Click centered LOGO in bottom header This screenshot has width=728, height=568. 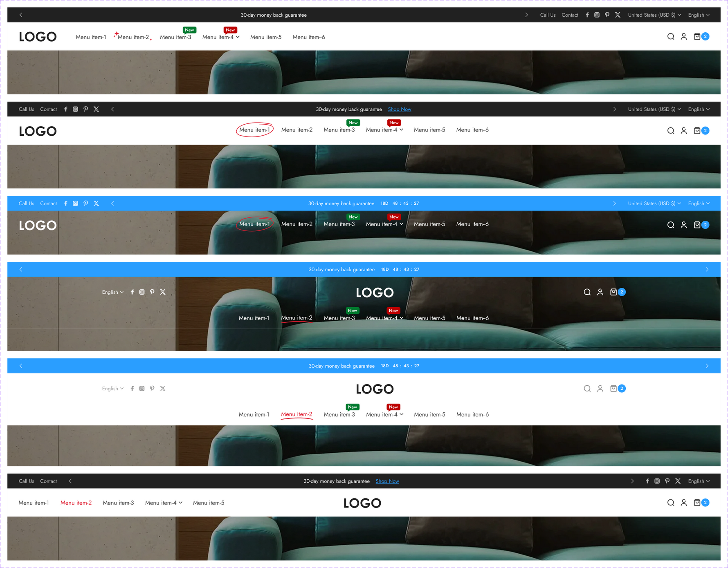pyautogui.click(x=362, y=503)
